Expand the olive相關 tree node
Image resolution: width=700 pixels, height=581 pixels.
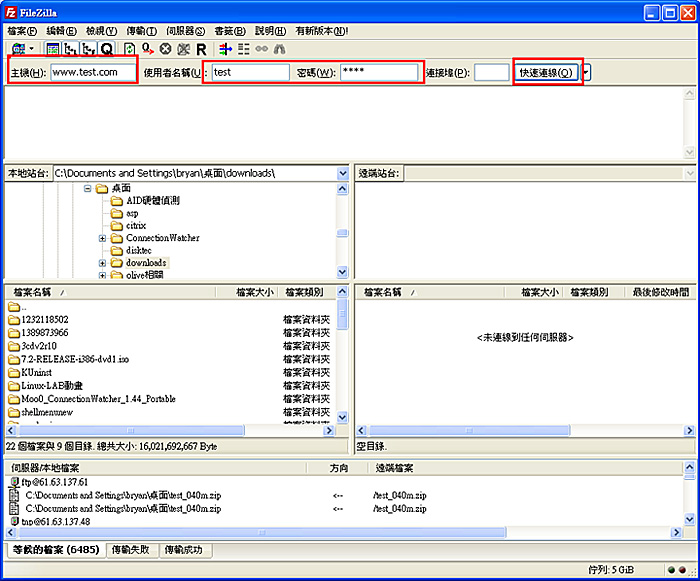point(102,276)
